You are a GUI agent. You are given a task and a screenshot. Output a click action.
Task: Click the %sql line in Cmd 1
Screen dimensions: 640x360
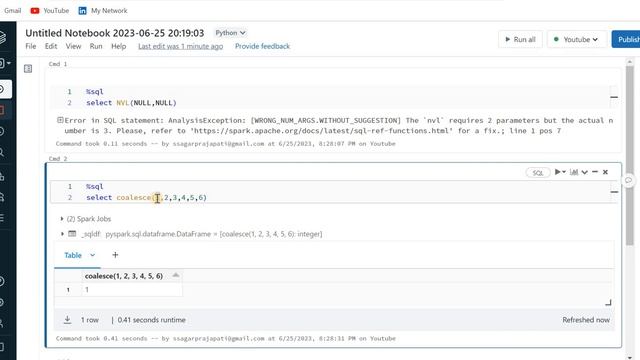click(x=95, y=92)
